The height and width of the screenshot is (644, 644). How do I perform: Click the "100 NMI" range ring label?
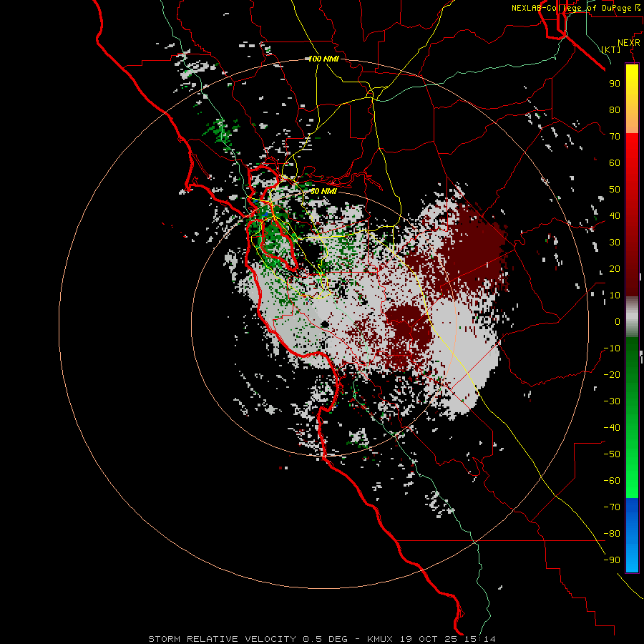pyautogui.click(x=323, y=59)
